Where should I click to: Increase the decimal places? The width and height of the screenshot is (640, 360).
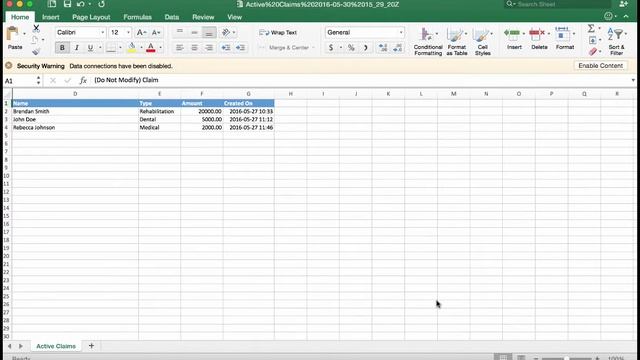383,48
